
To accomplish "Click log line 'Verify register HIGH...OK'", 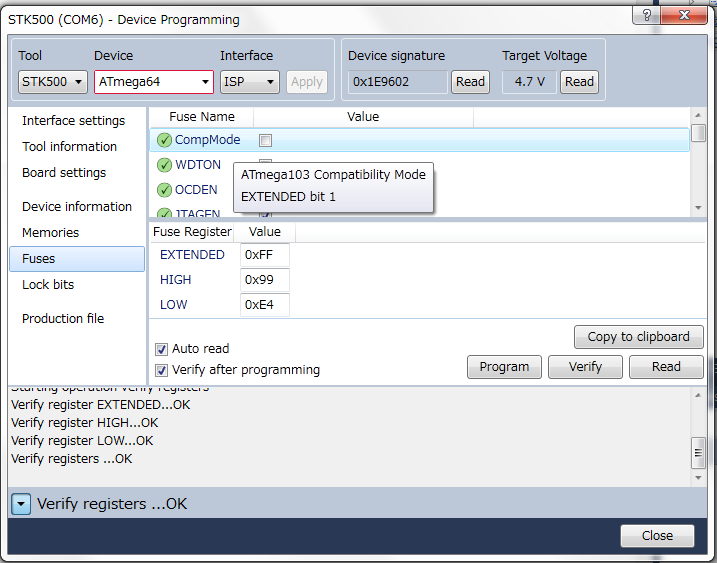I will (85, 423).
